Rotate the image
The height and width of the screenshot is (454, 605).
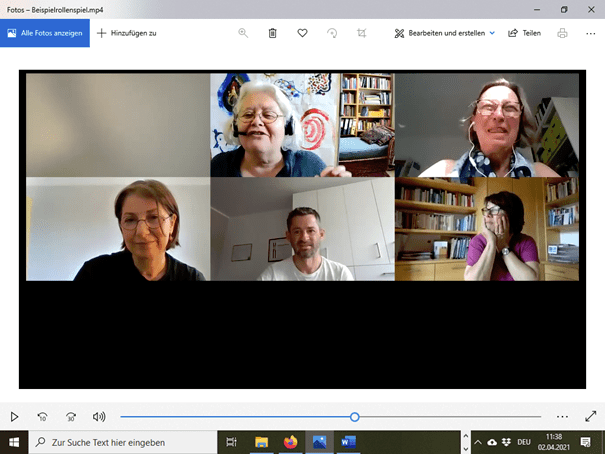tap(332, 33)
